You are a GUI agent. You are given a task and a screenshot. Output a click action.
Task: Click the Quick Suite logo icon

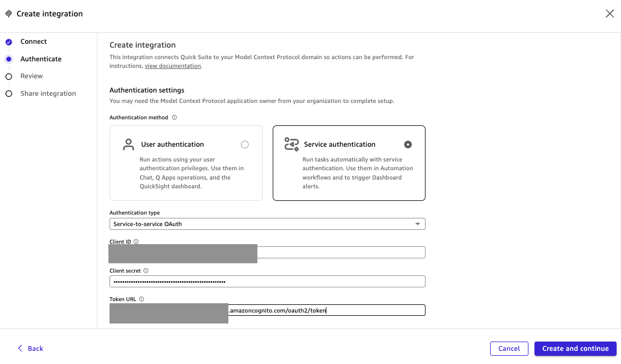coord(9,14)
